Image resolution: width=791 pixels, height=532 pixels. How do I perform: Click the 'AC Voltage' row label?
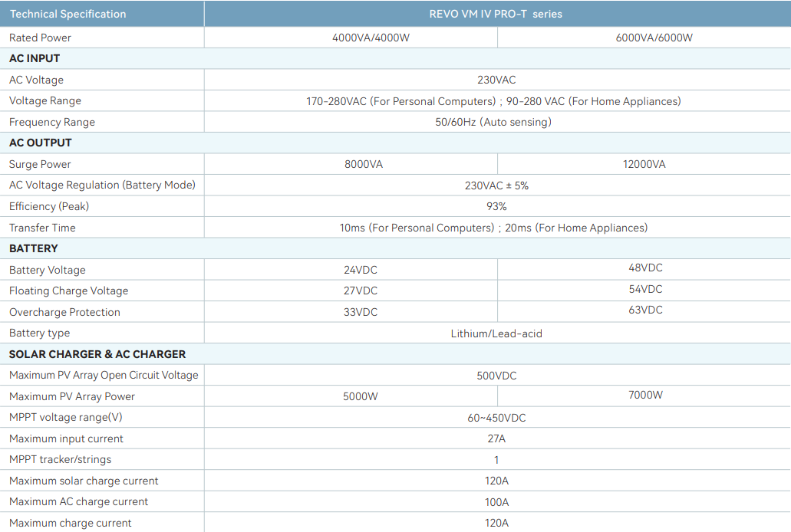coord(36,80)
